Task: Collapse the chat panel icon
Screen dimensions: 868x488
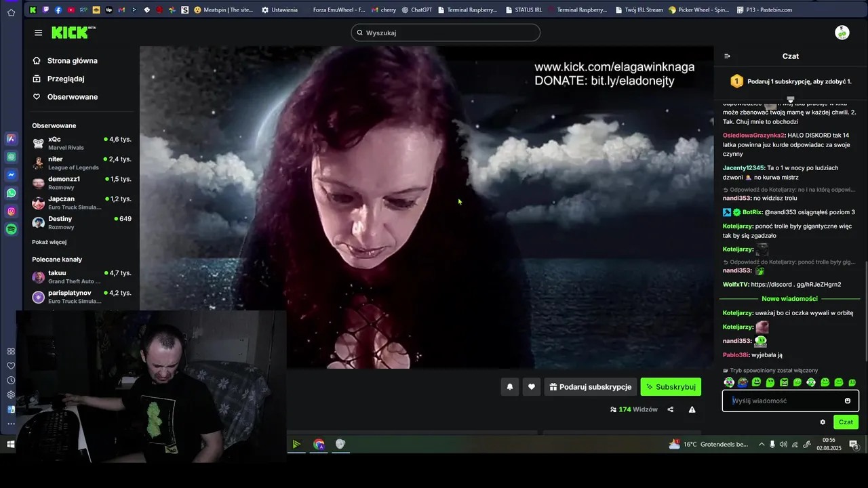Action: click(727, 56)
